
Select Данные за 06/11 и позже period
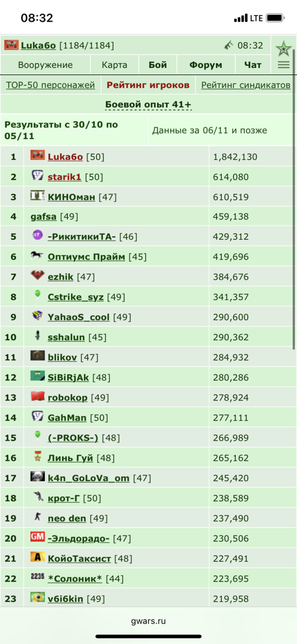point(210,130)
